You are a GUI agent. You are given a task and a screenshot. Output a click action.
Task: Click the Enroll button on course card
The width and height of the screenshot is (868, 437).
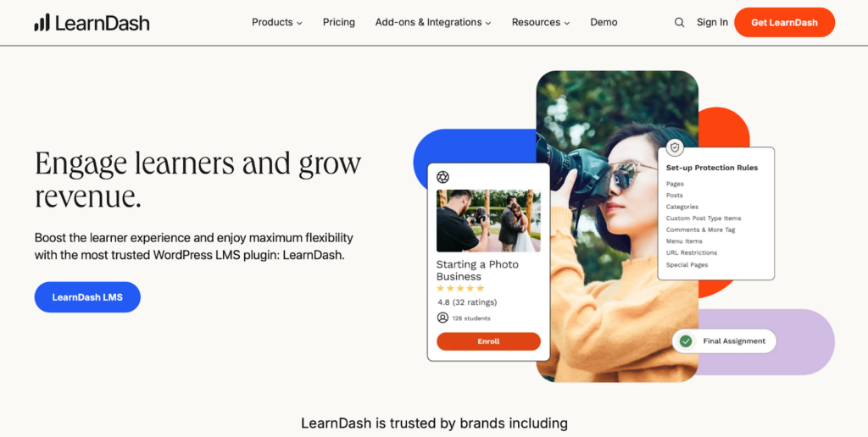[488, 341]
